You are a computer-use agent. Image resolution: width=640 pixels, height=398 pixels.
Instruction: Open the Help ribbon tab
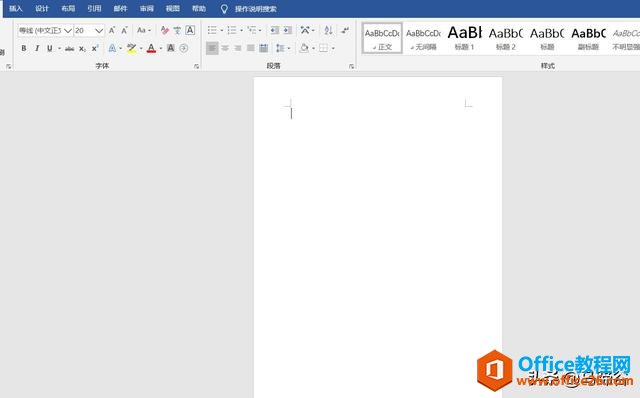199,9
